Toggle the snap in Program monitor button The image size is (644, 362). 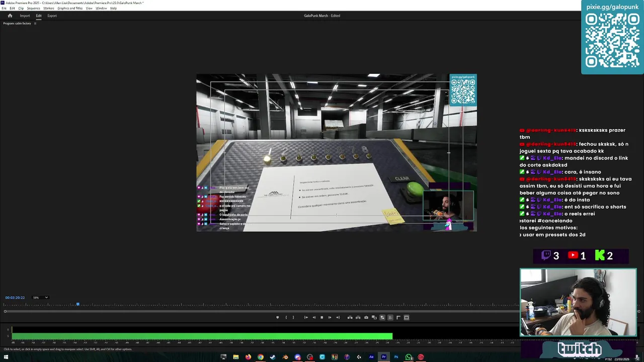click(390, 317)
